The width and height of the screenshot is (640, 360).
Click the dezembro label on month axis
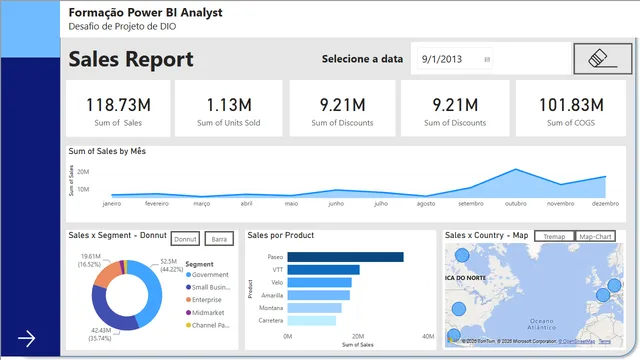point(605,203)
